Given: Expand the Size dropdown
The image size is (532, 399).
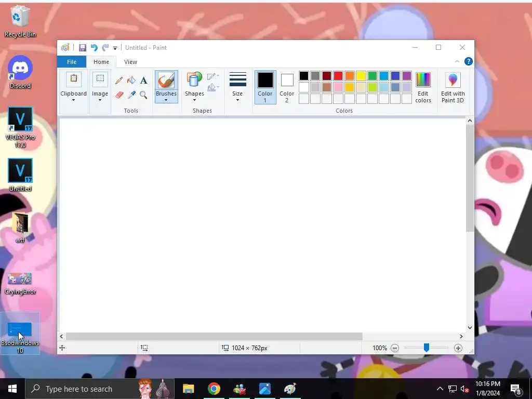Looking at the screenshot, I should [237, 87].
